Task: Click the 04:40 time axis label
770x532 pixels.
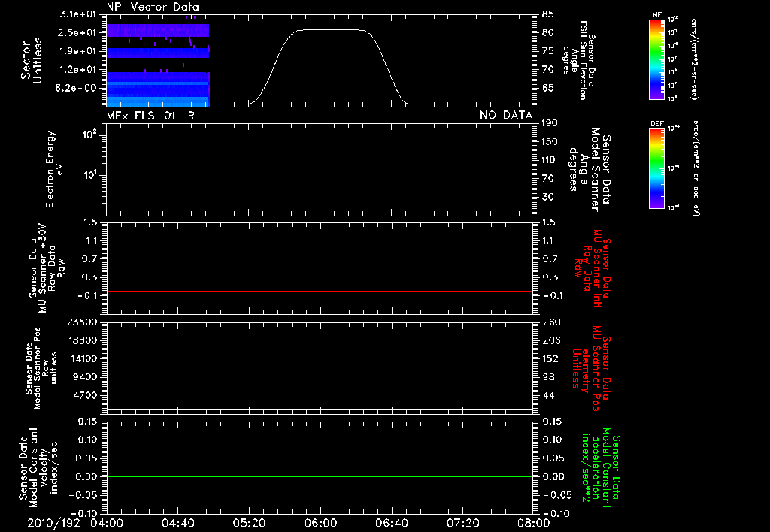Action: pos(177,523)
